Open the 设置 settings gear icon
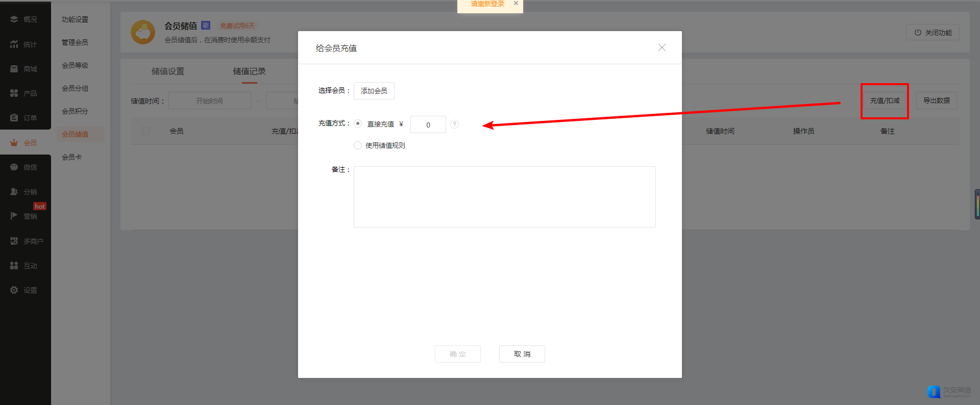This screenshot has height=405, width=980. [14, 290]
